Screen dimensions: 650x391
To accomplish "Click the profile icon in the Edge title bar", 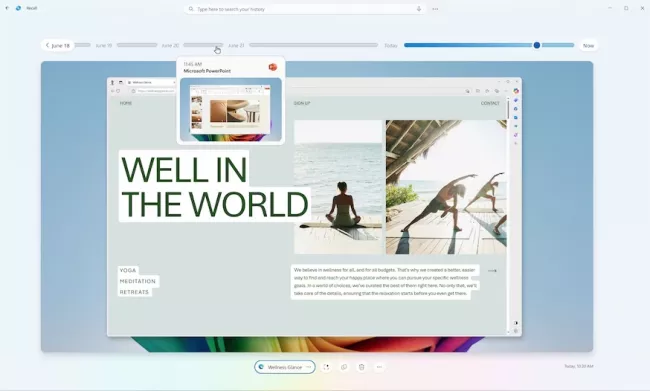I will [x=112, y=83].
